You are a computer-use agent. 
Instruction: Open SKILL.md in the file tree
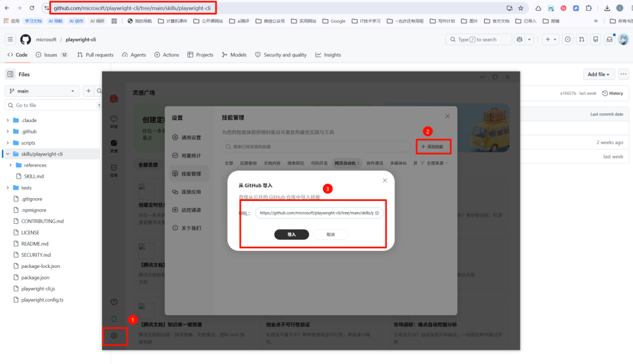33,176
